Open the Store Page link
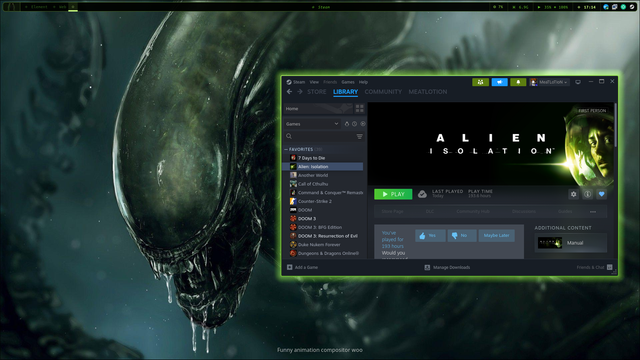Viewport: 640px width, 360px height. 392,211
